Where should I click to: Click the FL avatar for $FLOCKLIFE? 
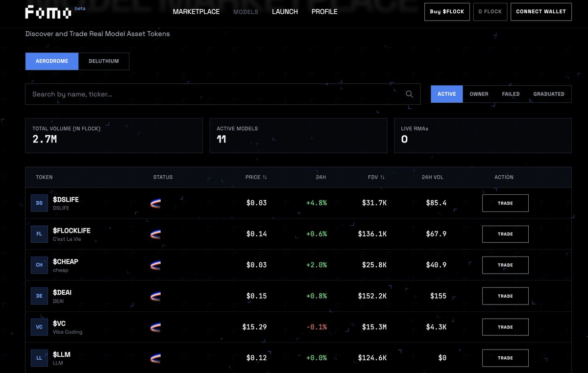point(39,234)
